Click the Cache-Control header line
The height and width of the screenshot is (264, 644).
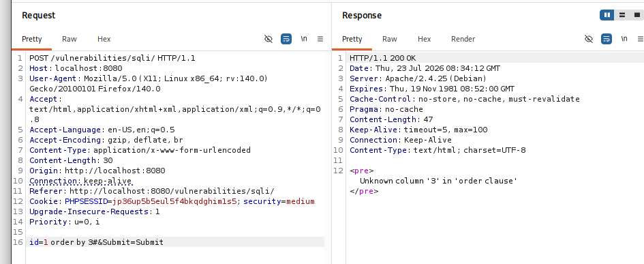click(x=465, y=99)
